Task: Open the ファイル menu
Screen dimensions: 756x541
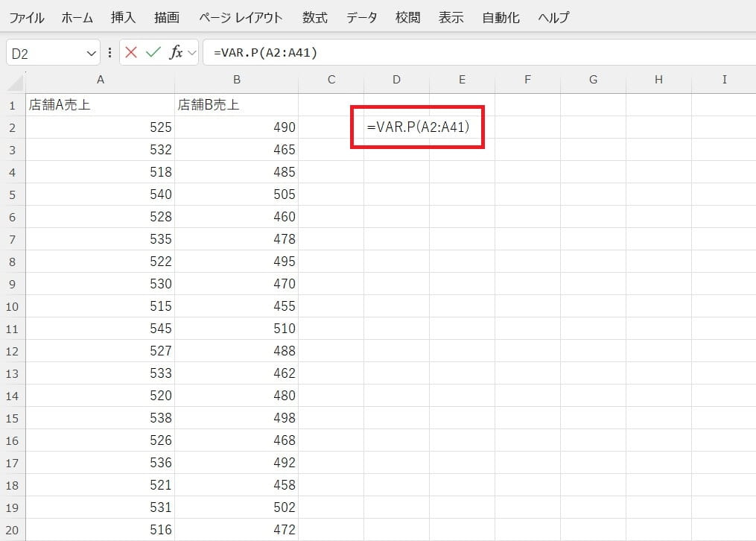Action: (26, 18)
